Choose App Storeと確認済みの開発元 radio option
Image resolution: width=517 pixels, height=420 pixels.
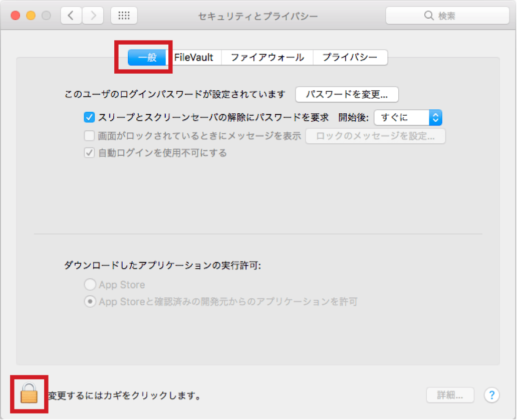pyautogui.click(x=90, y=302)
